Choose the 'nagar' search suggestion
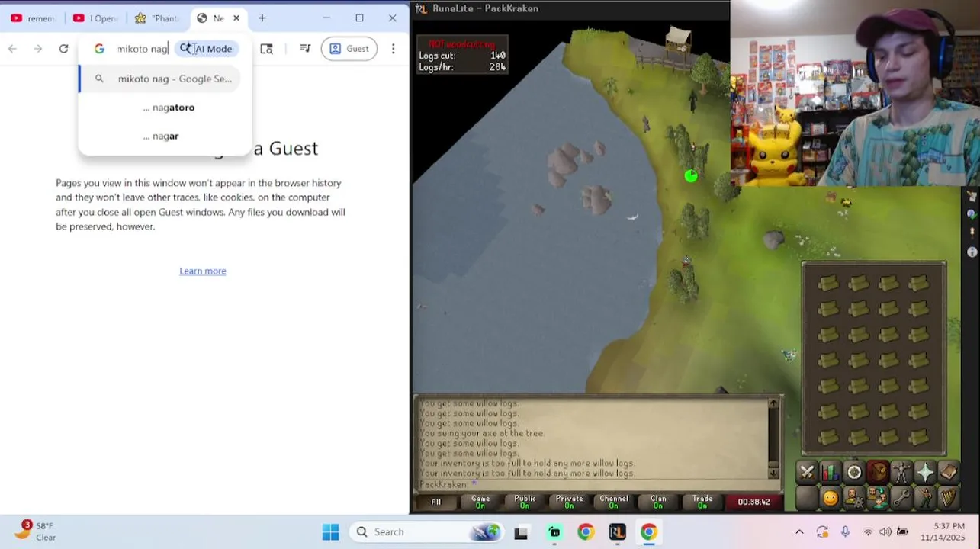This screenshot has height=549, width=980. tap(165, 136)
